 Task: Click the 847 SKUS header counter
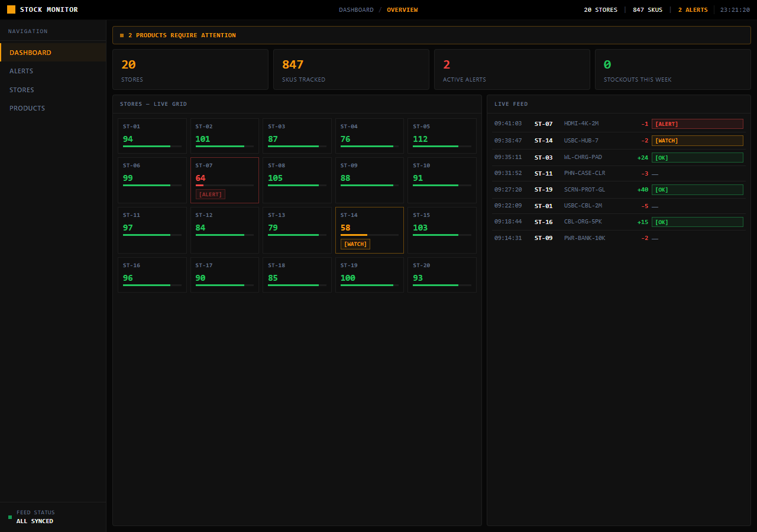click(x=648, y=10)
